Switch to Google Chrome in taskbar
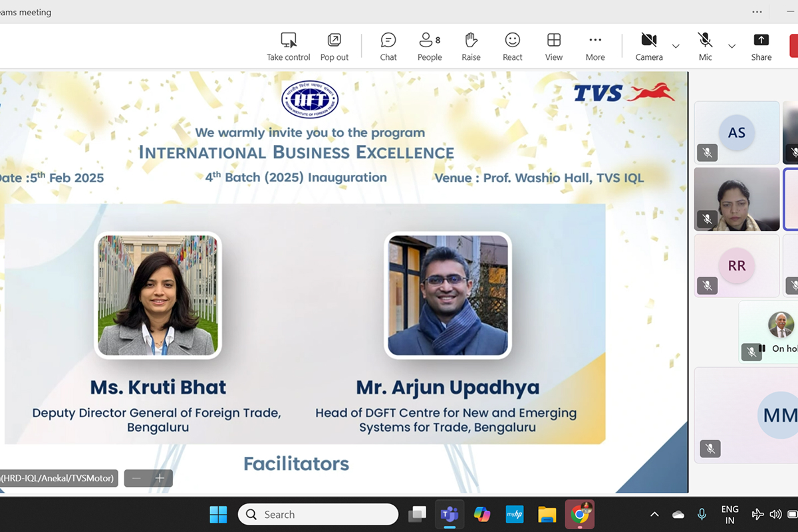Image resolution: width=798 pixels, height=532 pixels. point(579,514)
